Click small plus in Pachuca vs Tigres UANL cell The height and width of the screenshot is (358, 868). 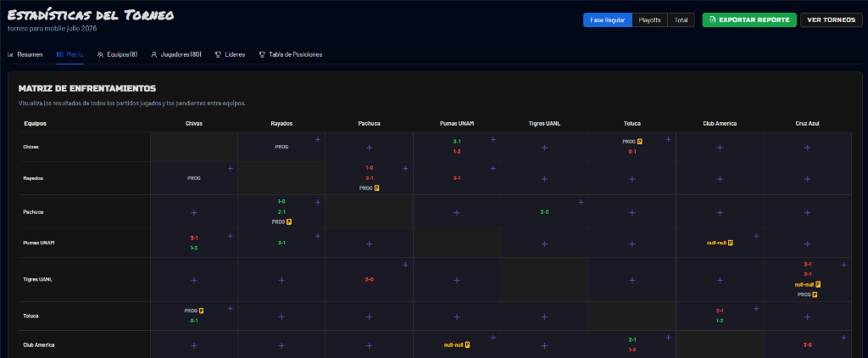581,202
